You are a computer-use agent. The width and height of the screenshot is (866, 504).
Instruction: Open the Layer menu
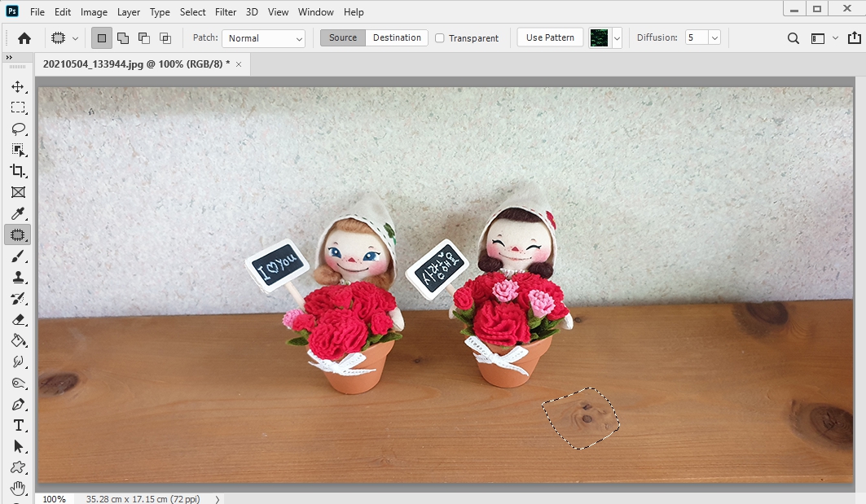[x=128, y=11]
